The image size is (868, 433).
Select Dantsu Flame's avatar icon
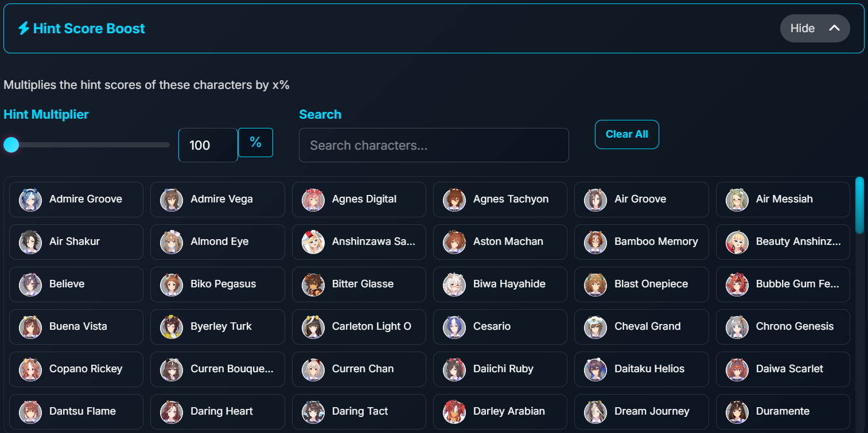pyautogui.click(x=30, y=412)
